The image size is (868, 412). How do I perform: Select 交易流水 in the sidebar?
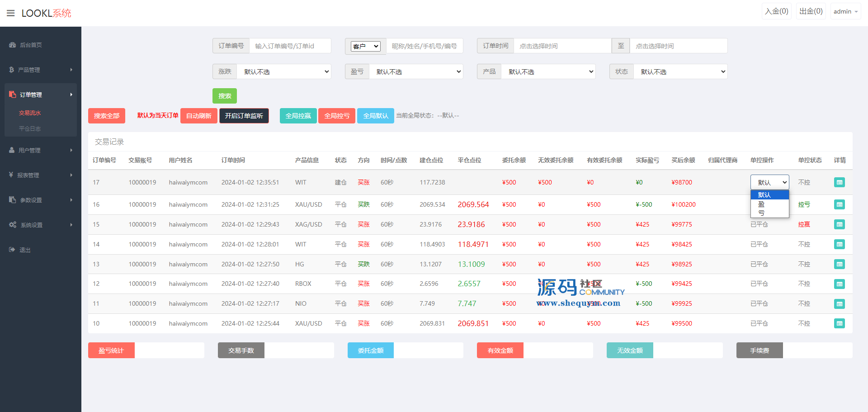click(x=30, y=113)
